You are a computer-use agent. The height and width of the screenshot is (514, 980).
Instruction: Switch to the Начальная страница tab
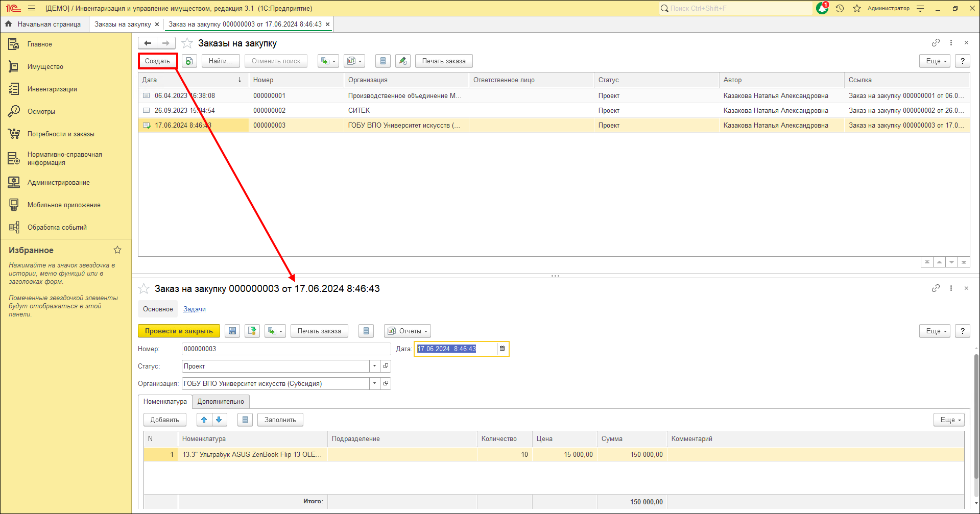coord(44,24)
